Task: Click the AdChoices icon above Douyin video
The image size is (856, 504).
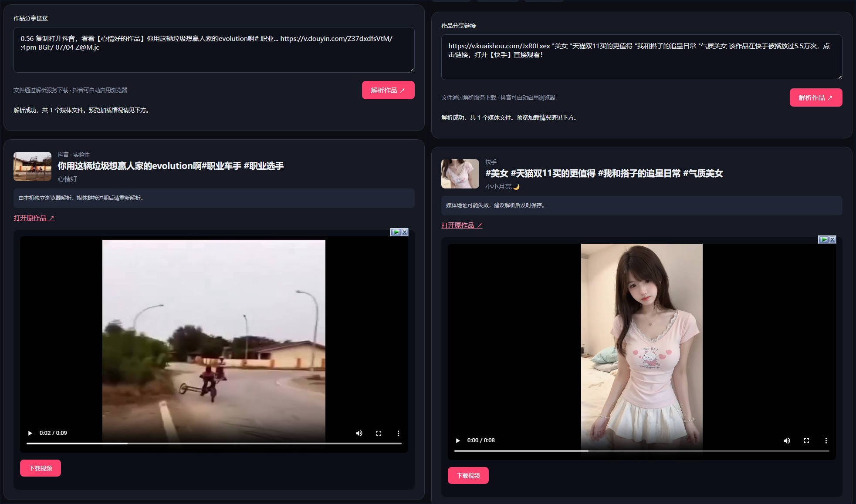Action: pyautogui.click(x=396, y=232)
